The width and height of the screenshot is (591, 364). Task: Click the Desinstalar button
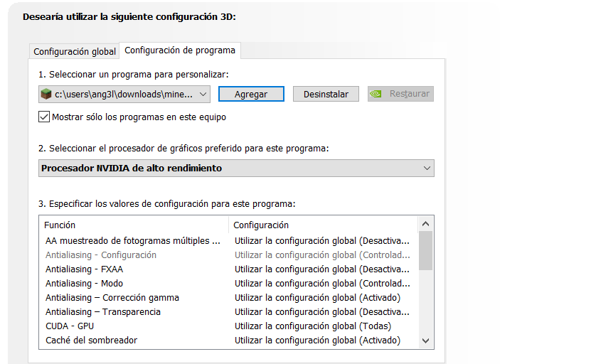pos(326,95)
